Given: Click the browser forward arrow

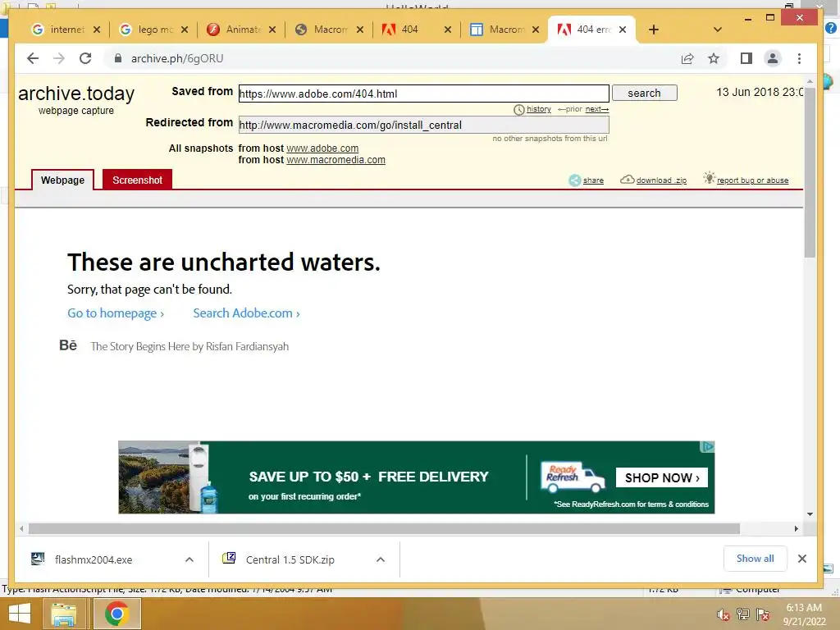Looking at the screenshot, I should pos(59,58).
